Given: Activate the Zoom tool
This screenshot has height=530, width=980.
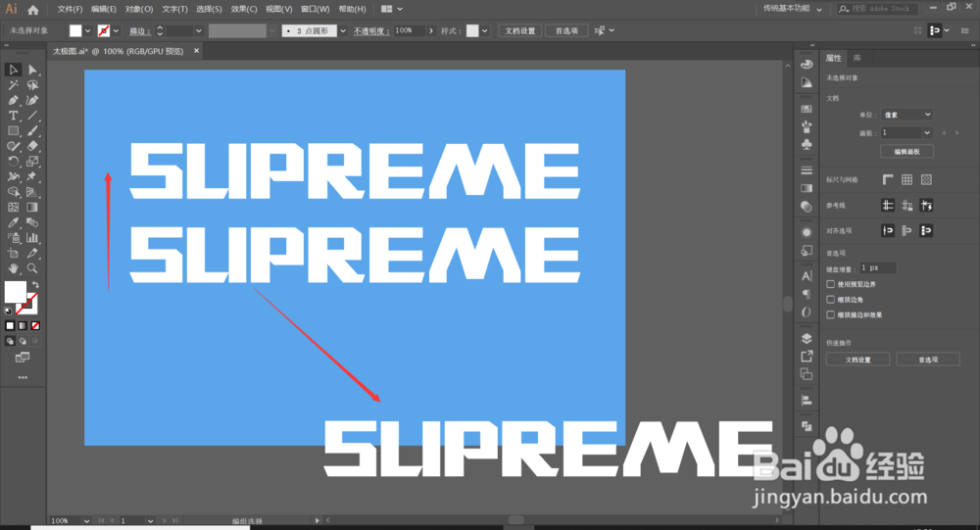Looking at the screenshot, I should click(x=32, y=268).
